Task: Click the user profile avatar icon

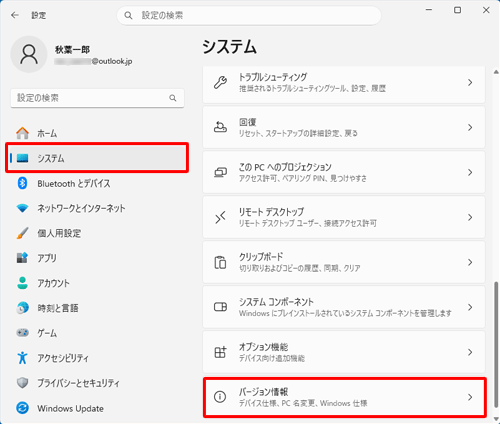Action: click(x=29, y=54)
